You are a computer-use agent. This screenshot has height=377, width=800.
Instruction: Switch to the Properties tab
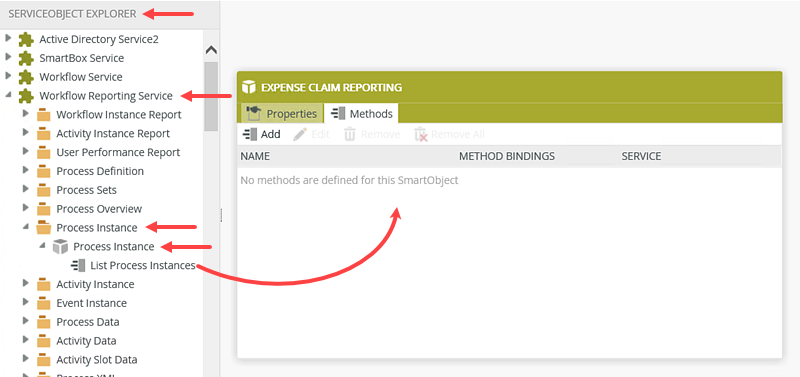pos(282,113)
